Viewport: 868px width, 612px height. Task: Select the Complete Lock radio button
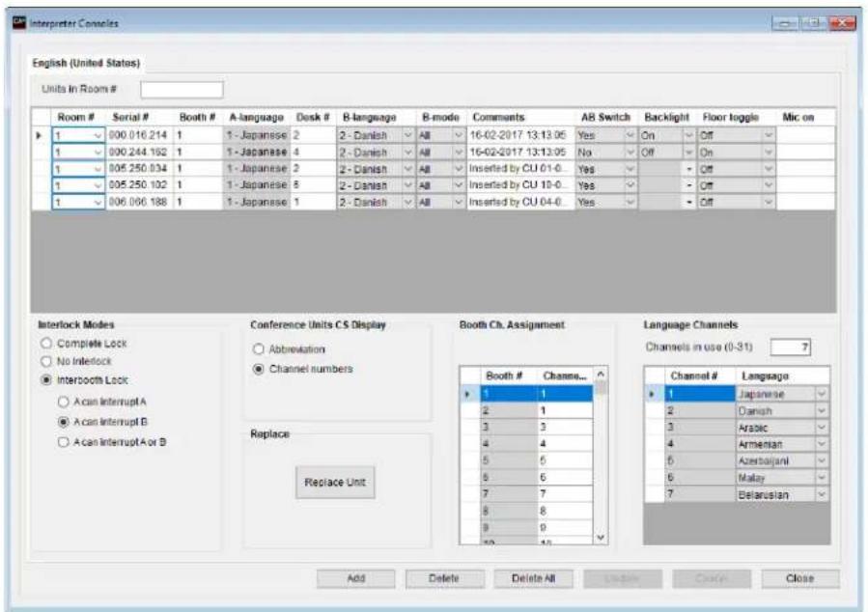click(x=46, y=344)
